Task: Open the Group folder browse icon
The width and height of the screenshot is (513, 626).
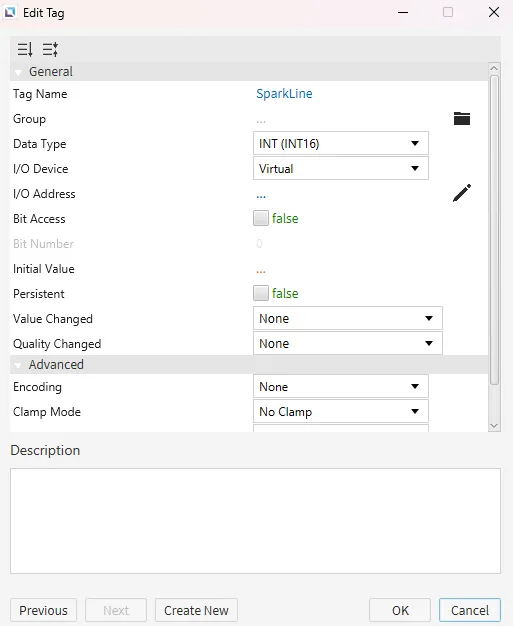Action: [462, 119]
